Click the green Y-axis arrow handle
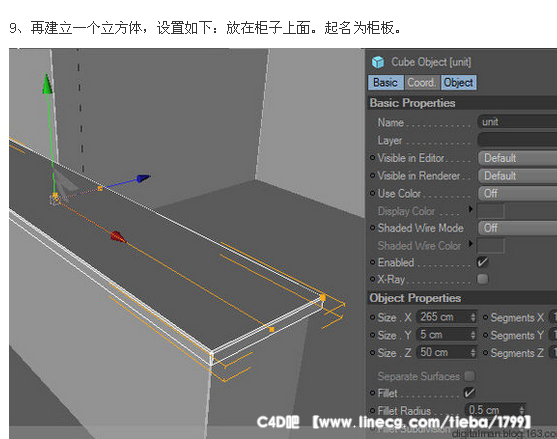Viewport: 557px width, 439px height. (x=47, y=84)
